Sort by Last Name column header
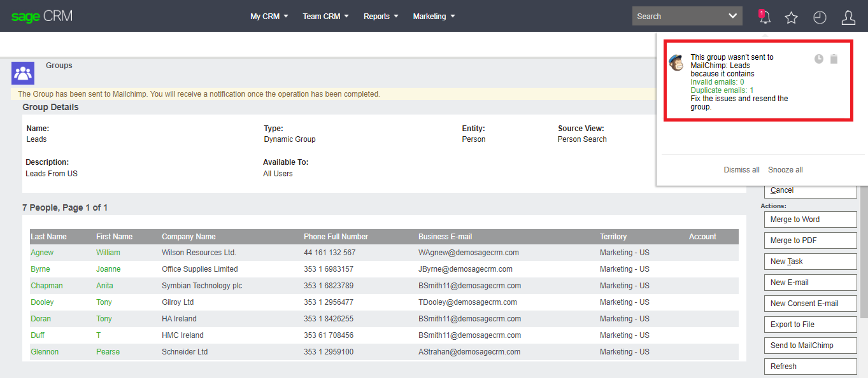 click(48, 237)
